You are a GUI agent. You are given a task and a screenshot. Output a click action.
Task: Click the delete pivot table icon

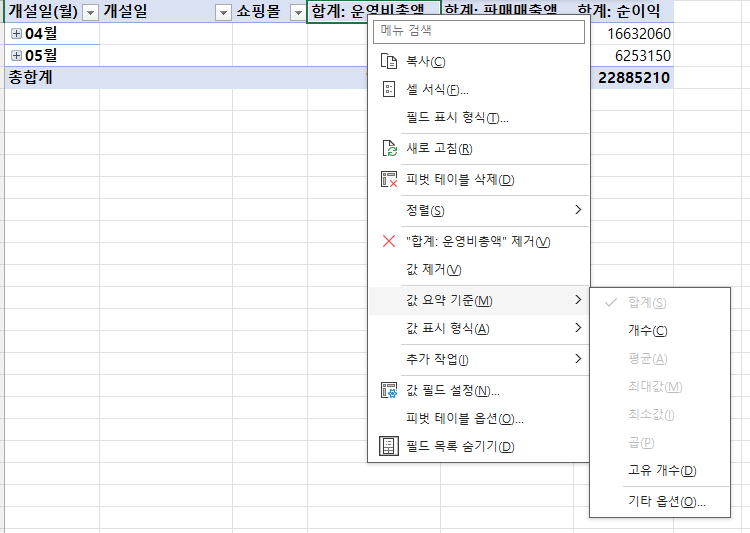pos(390,180)
